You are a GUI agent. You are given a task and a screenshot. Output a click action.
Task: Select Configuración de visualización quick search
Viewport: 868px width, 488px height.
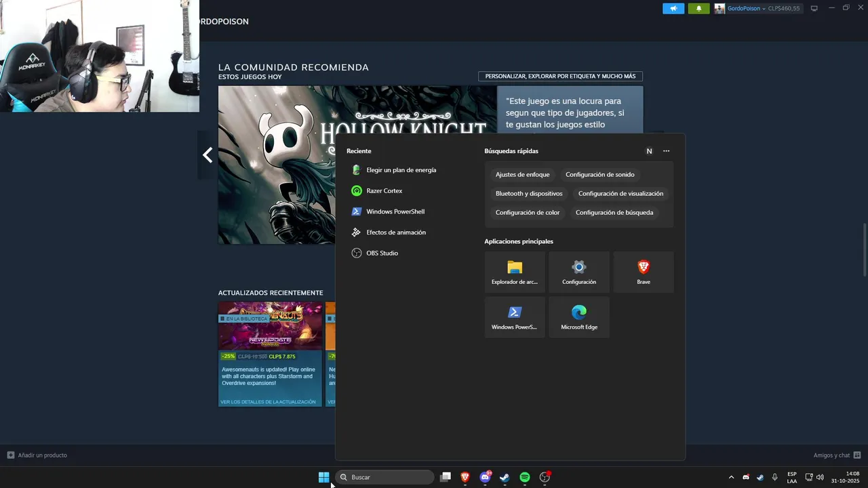pos(620,194)
